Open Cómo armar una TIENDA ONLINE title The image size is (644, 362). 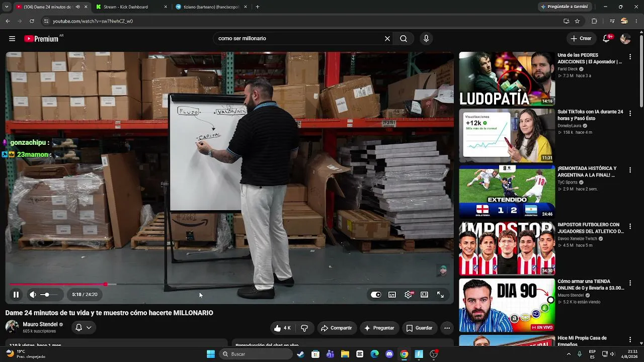[591, 285]
